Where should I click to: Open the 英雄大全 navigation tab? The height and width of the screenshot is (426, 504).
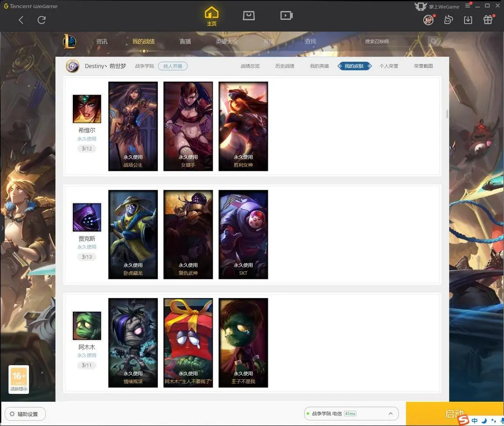(227, 42)
